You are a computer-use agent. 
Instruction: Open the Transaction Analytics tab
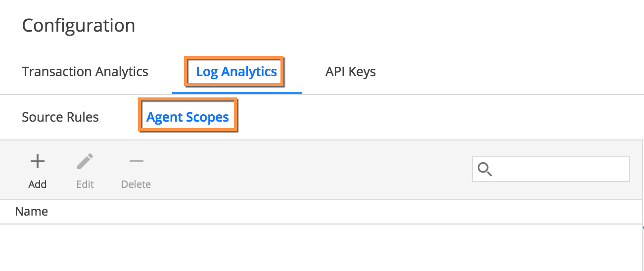coord(85,72)
